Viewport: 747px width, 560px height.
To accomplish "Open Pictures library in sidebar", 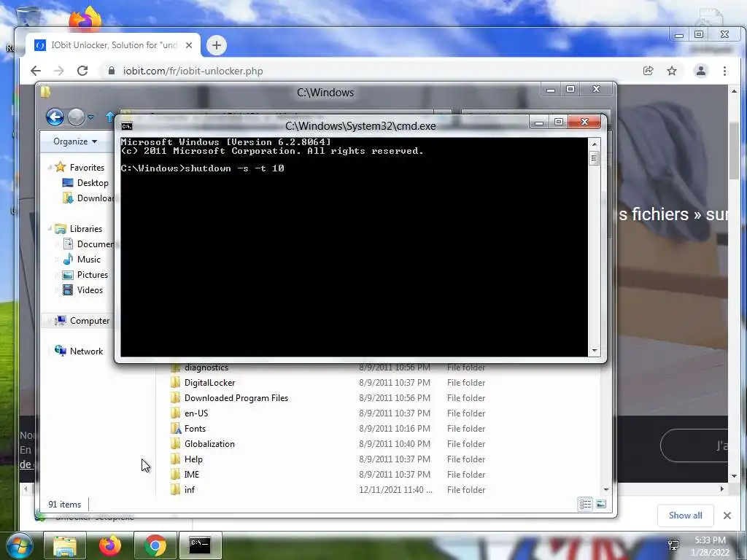I will click(93, 275).
